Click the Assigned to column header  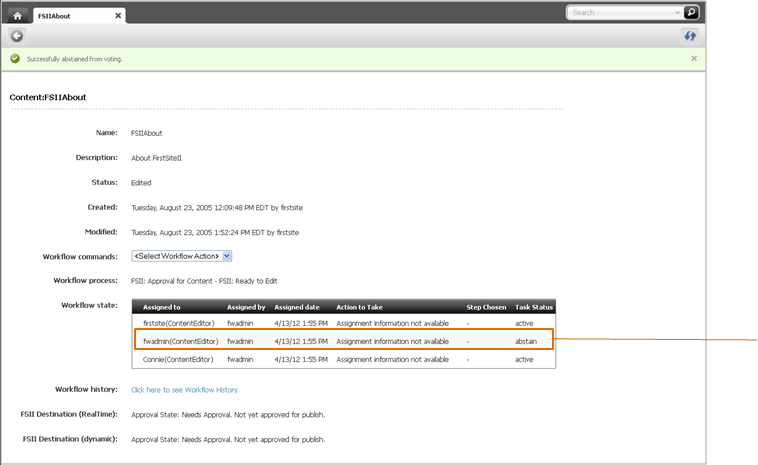(x=161, y=307)
